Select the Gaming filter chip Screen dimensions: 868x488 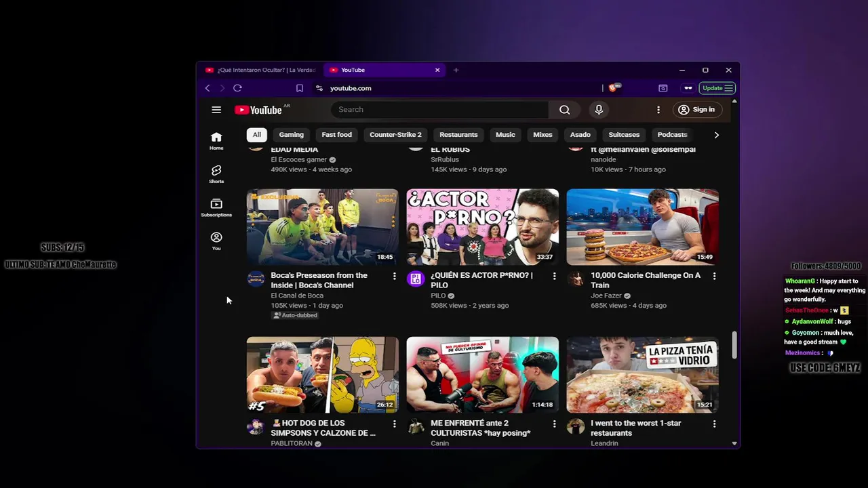point(292,135)
